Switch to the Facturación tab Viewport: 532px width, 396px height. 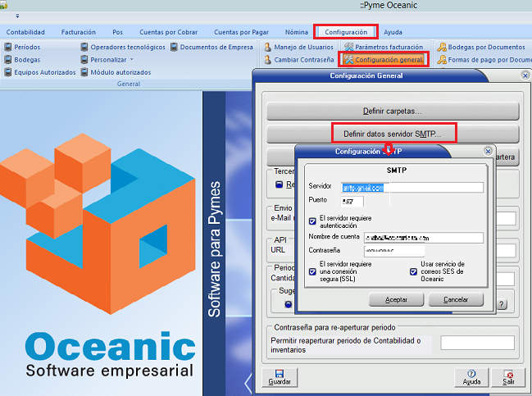79,32
